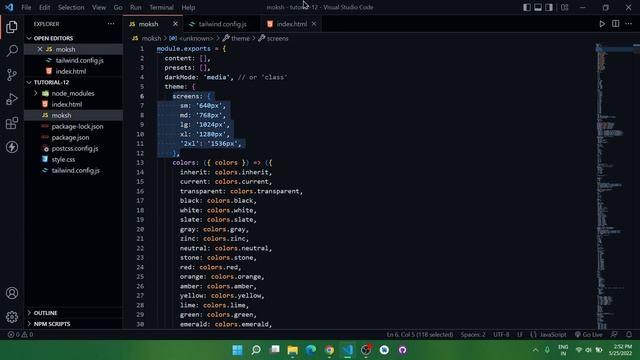640x360 pixels.
Task: Open Run and Debug view icon
Action: coord(12,99)
